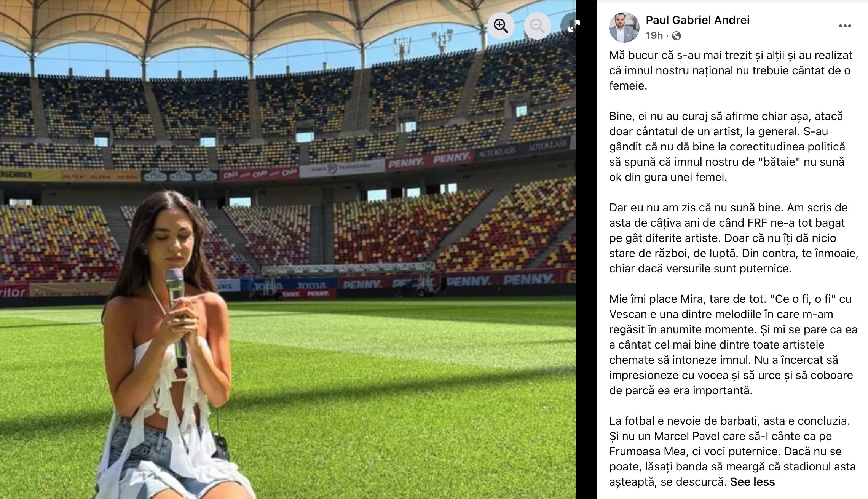Viewport: 868px width, 499px height.
Task: Click the Banca Transilvania banner in the photo
Action: tap(342, 168)
